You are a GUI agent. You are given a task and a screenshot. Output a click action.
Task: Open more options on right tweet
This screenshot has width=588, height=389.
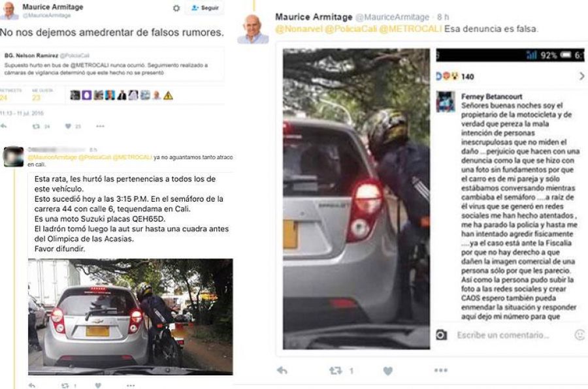pos(440,370)
